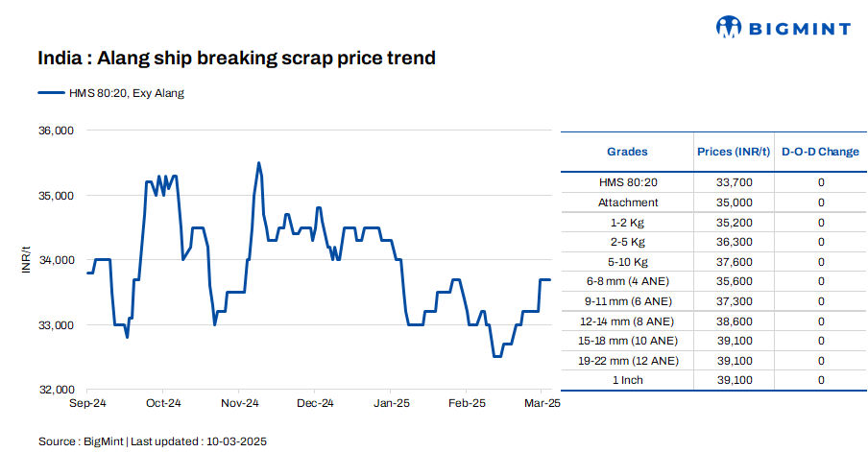
Task: Click the 1 Inch grade row label
Action: tap(628, 380)
